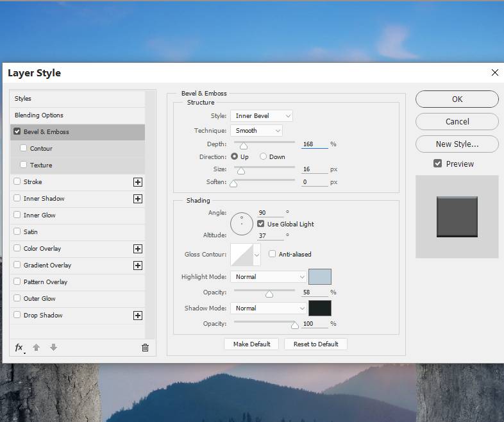Click the Depth percentage input field

[315, 144]
